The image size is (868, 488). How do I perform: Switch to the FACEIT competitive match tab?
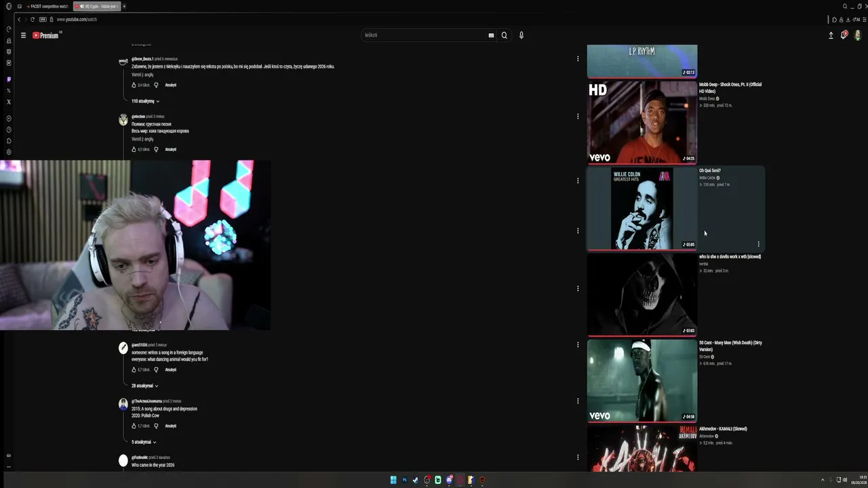click(x=47, y=6)
